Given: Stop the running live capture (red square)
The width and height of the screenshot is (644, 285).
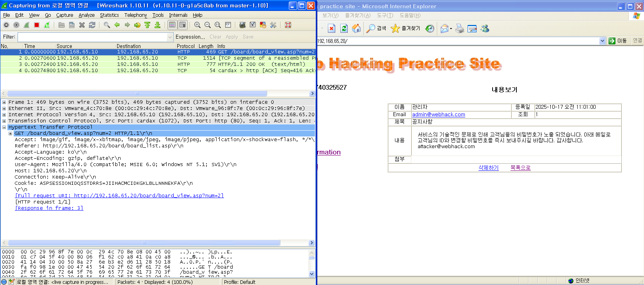Looking at the screenshot, I should (37, 25).
